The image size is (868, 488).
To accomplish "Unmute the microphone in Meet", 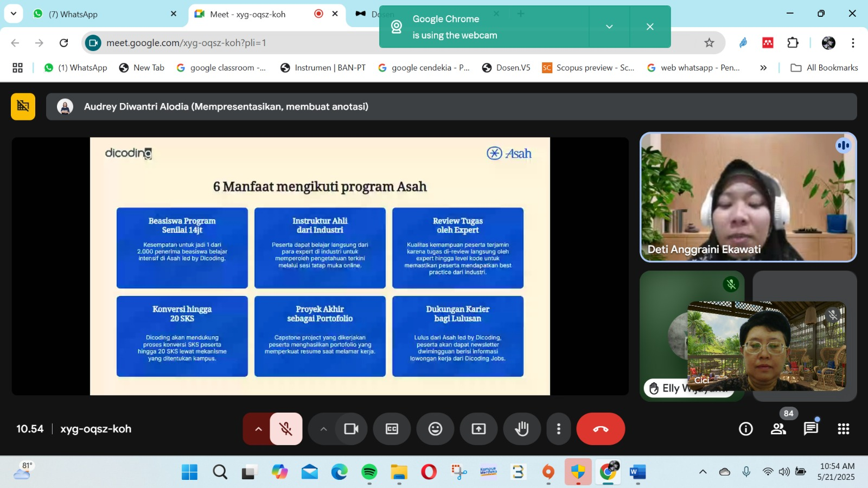I will pyautogui.click(x=286, y=429).
